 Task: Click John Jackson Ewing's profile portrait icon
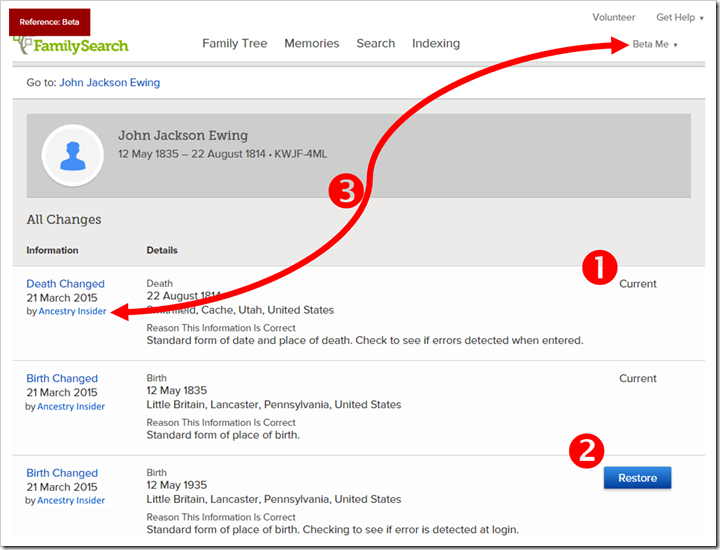click(x=73, y=156)
